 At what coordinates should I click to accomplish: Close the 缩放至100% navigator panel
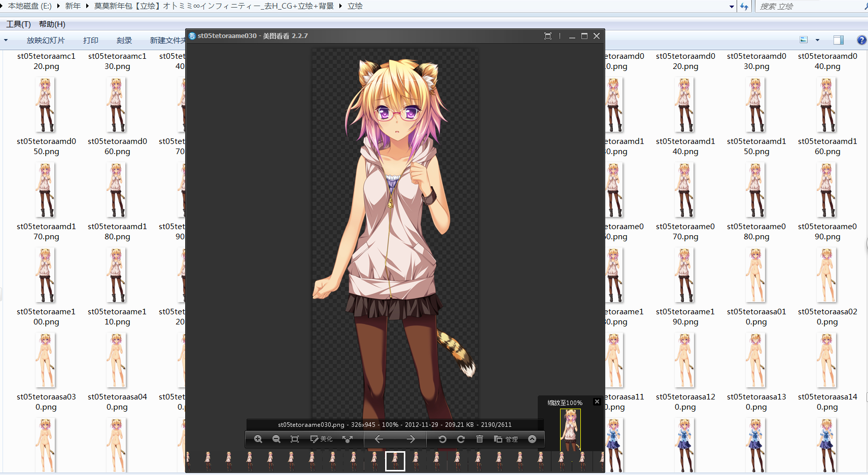click(597, 401)
